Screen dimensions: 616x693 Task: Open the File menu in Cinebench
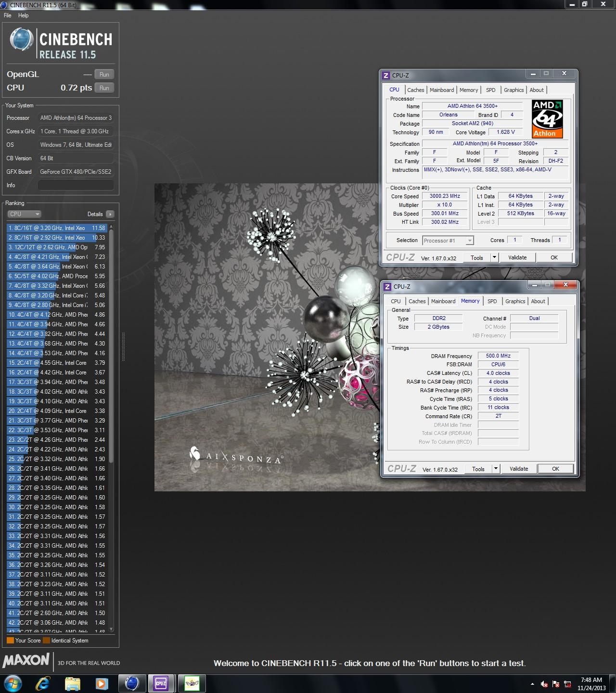[x=8, y=15]
